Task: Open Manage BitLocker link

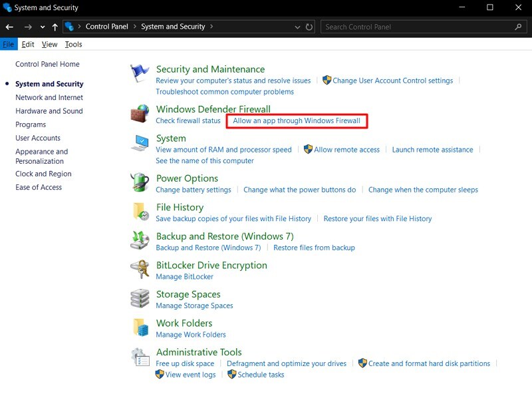Action: pyautogui.click(x=185, y=276)
